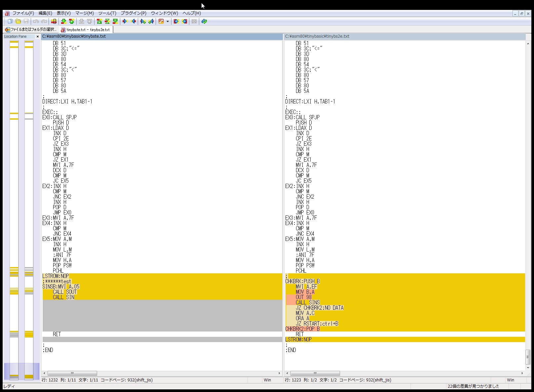This screenshot has height=392, width=534.
Task: Expand the dropdown arrow beside the wrench icon
Action: (168, 21)
